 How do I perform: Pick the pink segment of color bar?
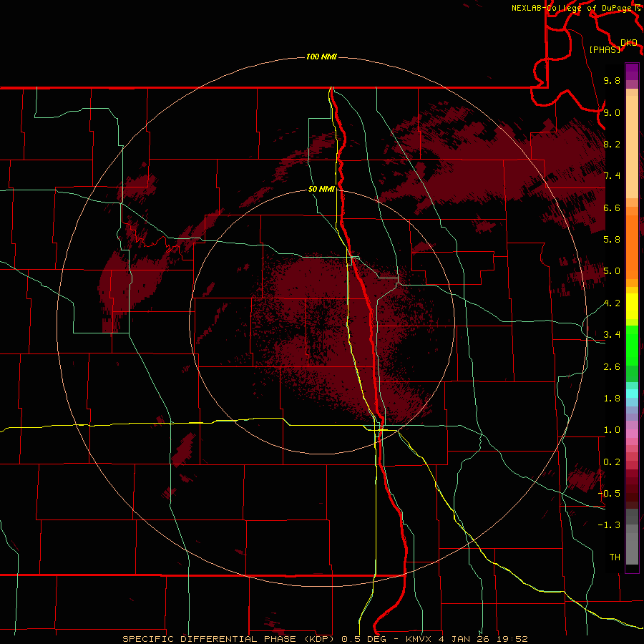click(x=632, y=434)
